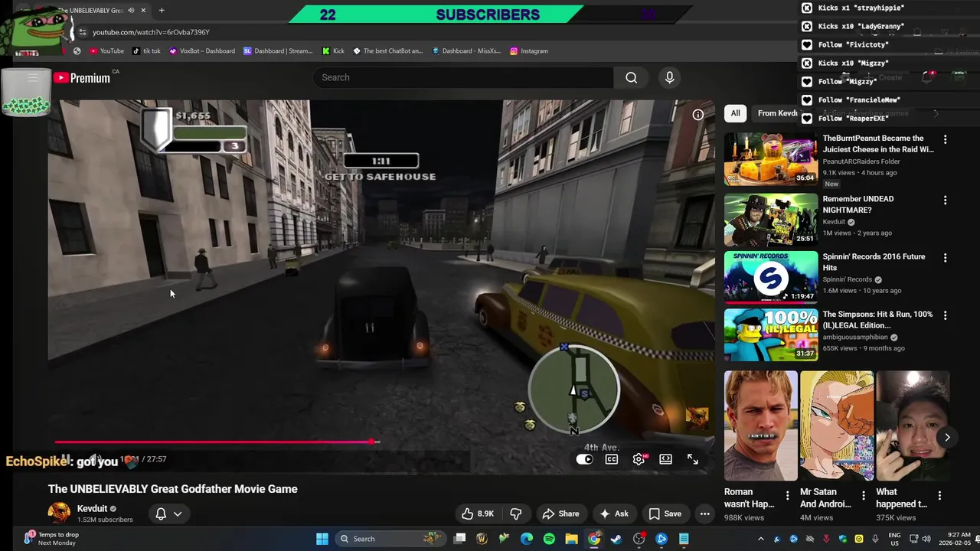Open options for Undead Nightmare video
This screenshot has width=980, height=551.
[945, 201]
